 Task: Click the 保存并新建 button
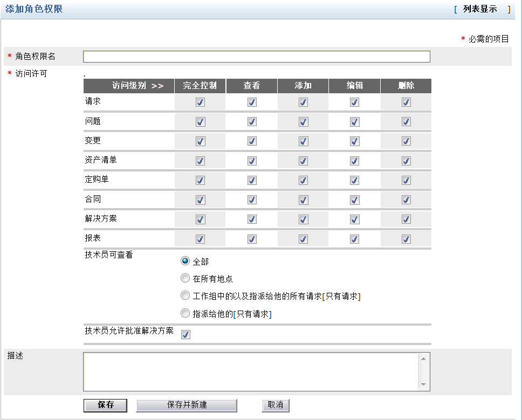[x=187, y=405]
